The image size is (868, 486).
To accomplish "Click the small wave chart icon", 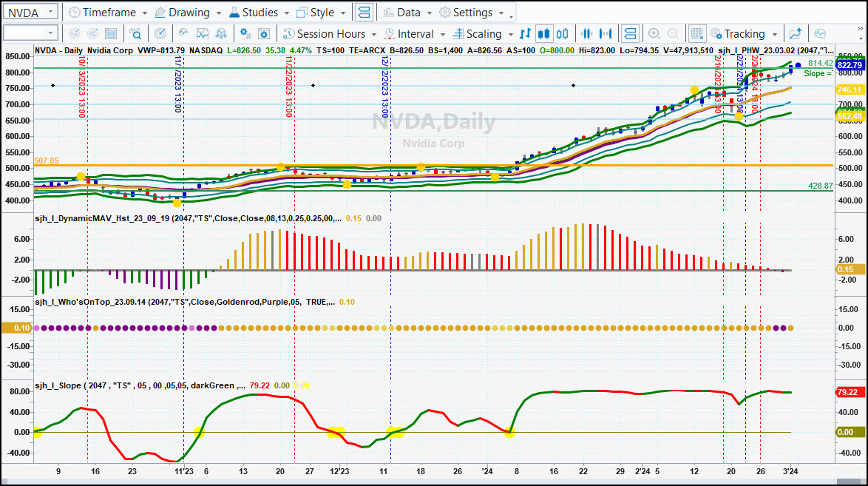I will pyautogui.click(x=183, y=34).
